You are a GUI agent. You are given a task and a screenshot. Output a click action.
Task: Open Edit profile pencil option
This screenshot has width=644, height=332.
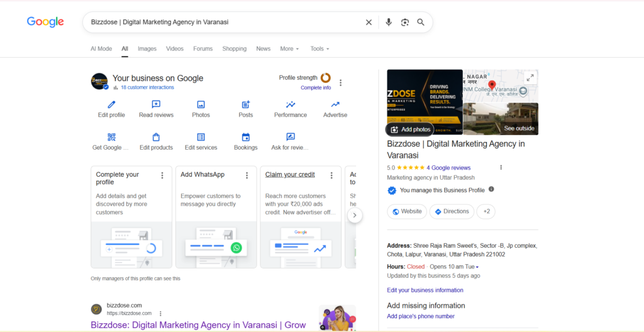coord(111,109)
